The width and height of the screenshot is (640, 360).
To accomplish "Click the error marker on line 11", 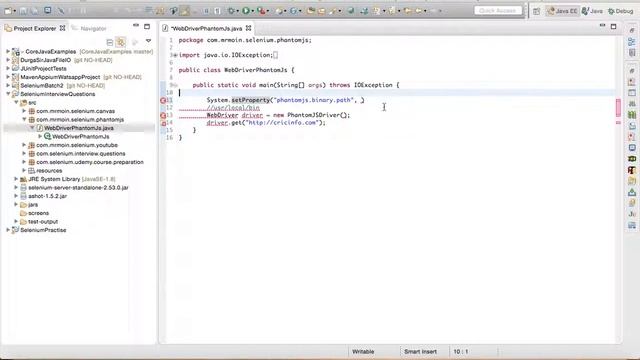I will point(163,100).
